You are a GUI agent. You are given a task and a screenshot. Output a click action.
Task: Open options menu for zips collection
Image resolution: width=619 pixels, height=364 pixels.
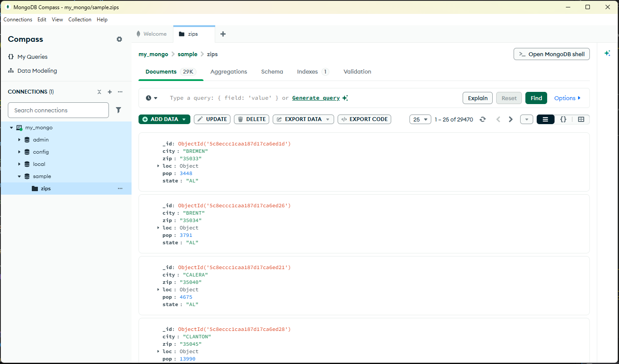[120, 188]
